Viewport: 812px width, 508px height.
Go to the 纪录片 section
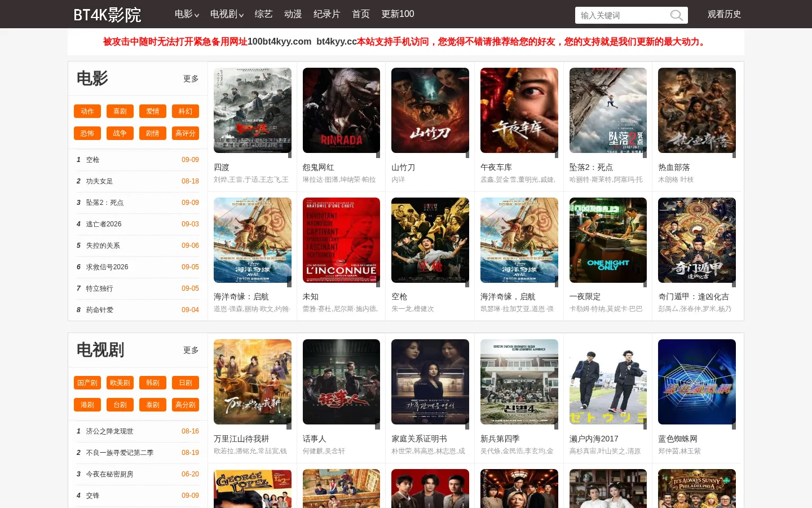(327, 14)
